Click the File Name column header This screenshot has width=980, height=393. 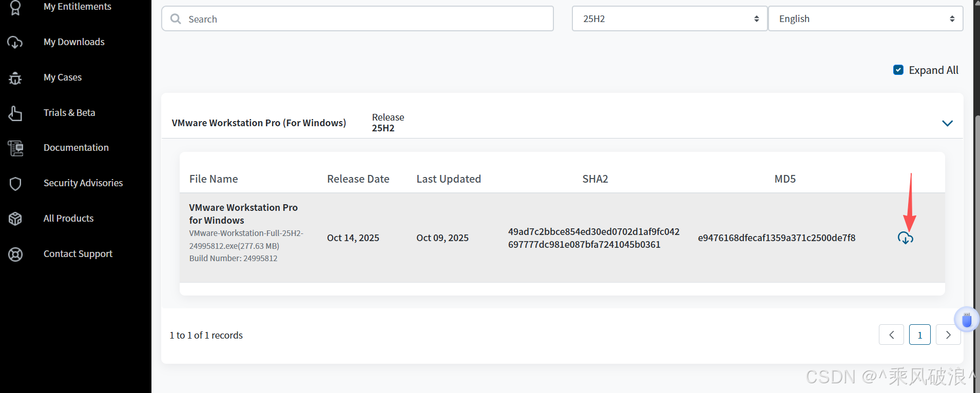tap(214, 179)
